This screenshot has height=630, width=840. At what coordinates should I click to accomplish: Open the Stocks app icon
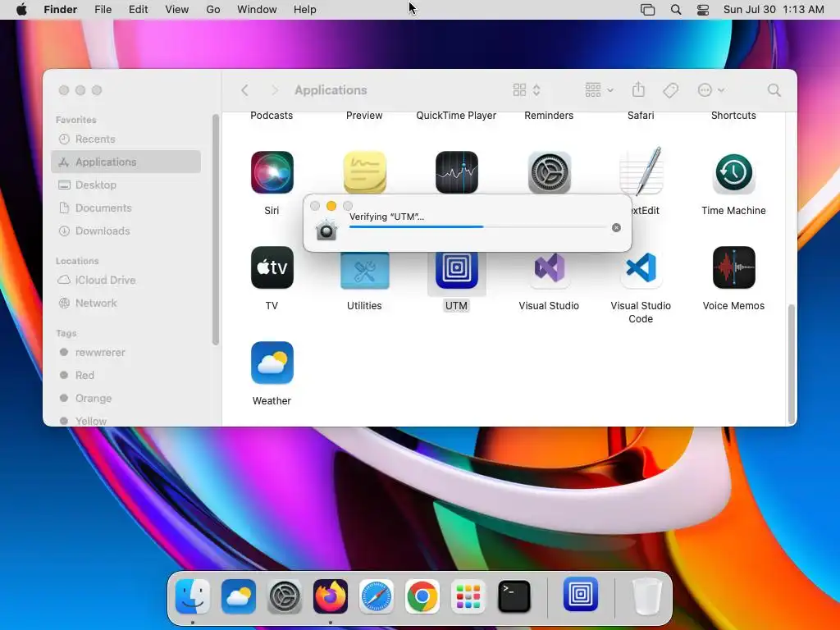(456, 172)
